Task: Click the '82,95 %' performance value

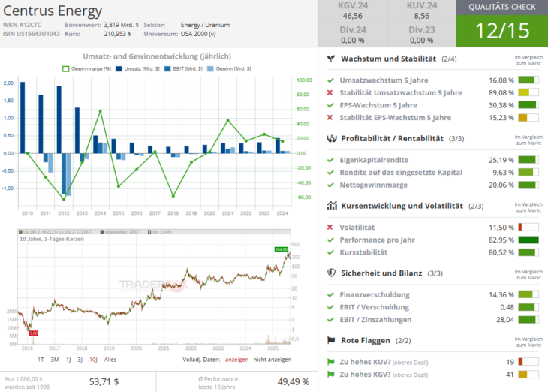Action: pyautogui.click(x=501, y=240)
